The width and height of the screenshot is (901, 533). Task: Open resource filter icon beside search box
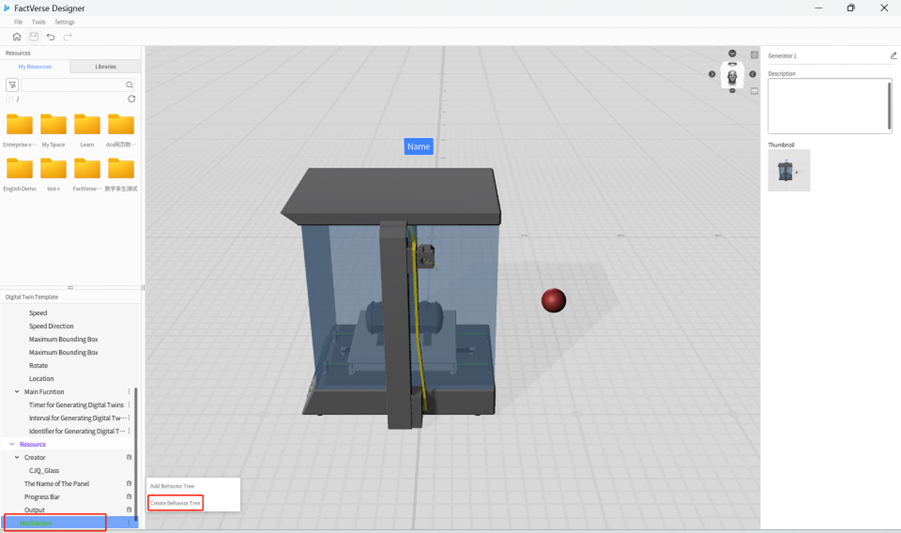(x=12, y=85)
